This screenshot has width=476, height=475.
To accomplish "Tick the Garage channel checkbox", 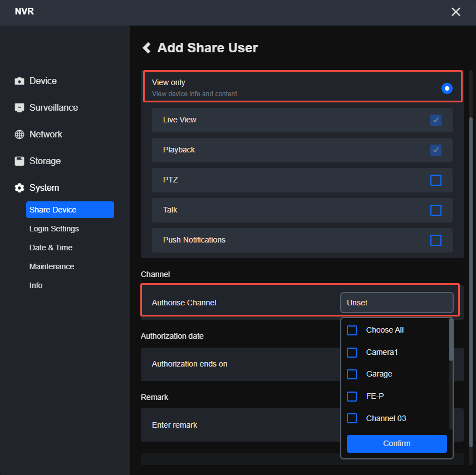I will pyautogui.click(x=351, y=374).
